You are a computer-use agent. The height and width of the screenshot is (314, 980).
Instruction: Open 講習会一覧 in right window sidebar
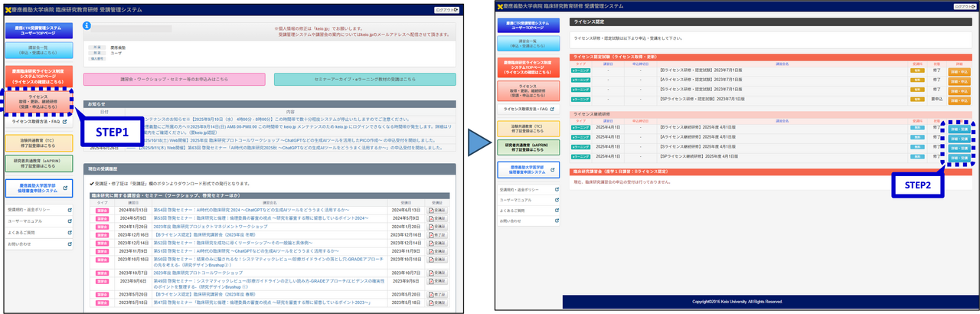coord(528,44)
